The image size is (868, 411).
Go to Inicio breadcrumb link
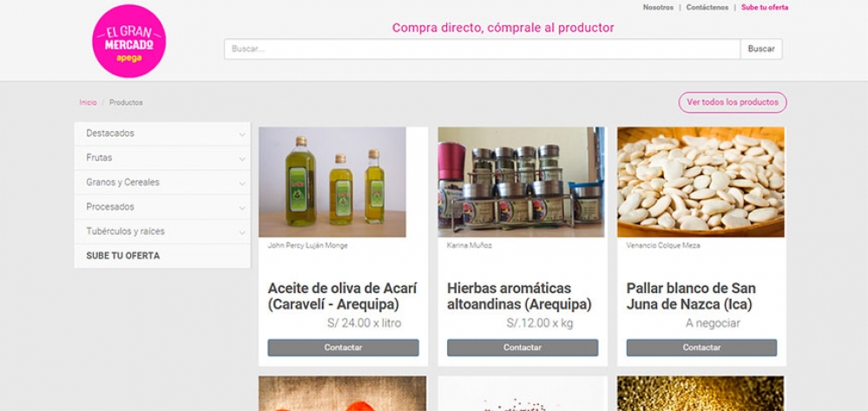tap(88, 102)
